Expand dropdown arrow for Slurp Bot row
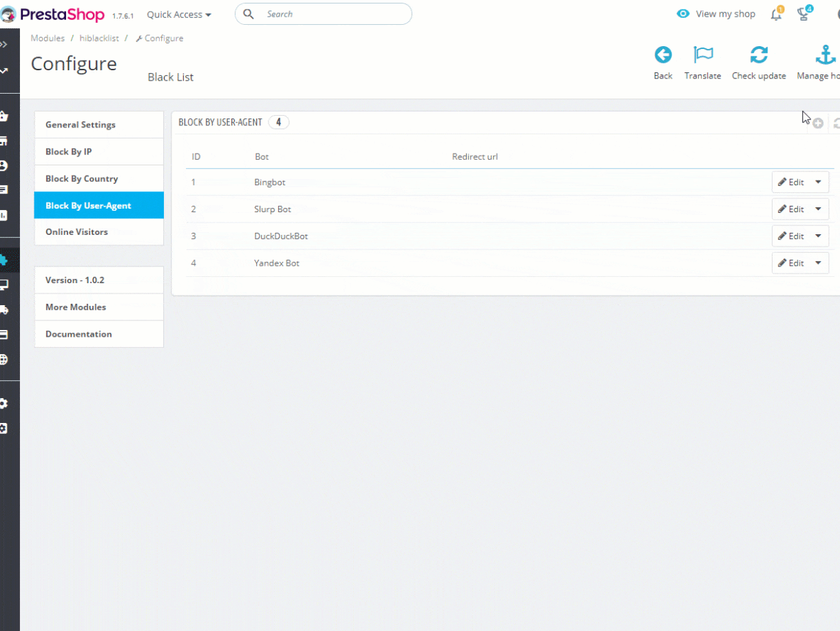This screenshot has width=840, height=631. pyautogui.click(x=818, y=209)
